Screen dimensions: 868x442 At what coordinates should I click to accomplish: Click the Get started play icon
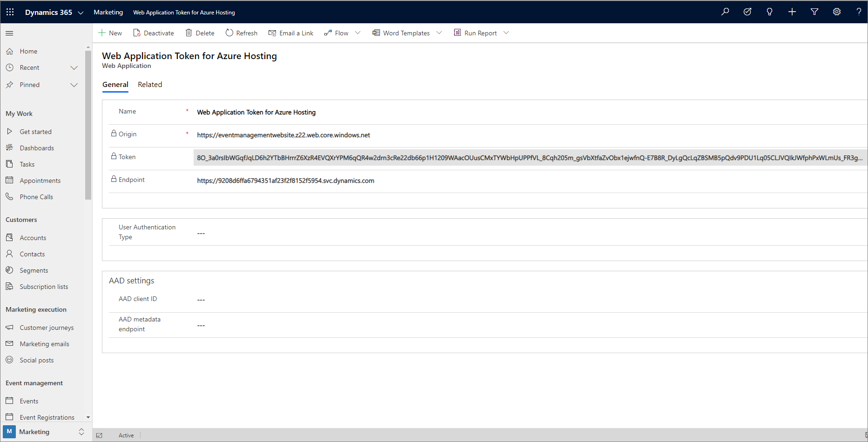[9, 132]
